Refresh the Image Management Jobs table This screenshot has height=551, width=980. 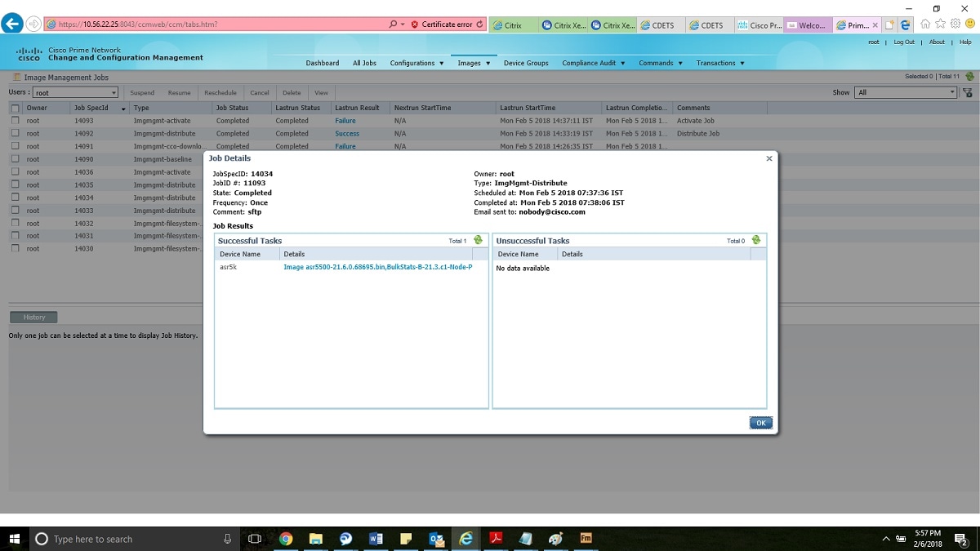(969, 77)
